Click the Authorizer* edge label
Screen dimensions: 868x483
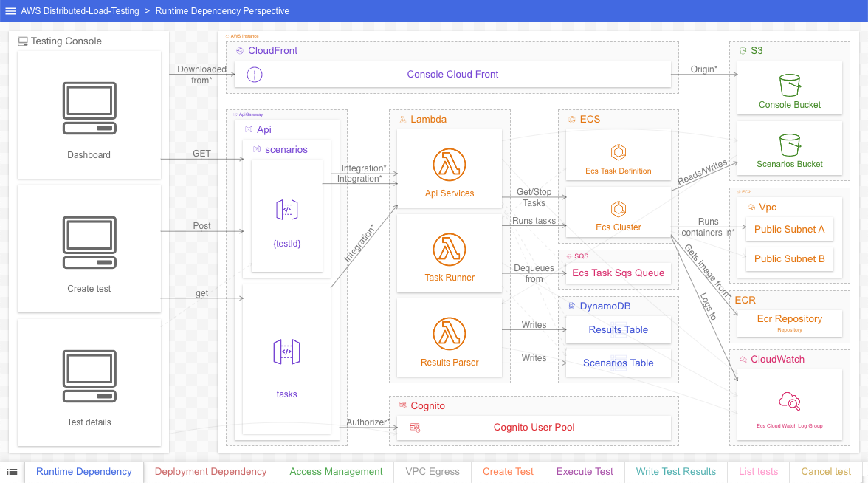pos(368,422)
